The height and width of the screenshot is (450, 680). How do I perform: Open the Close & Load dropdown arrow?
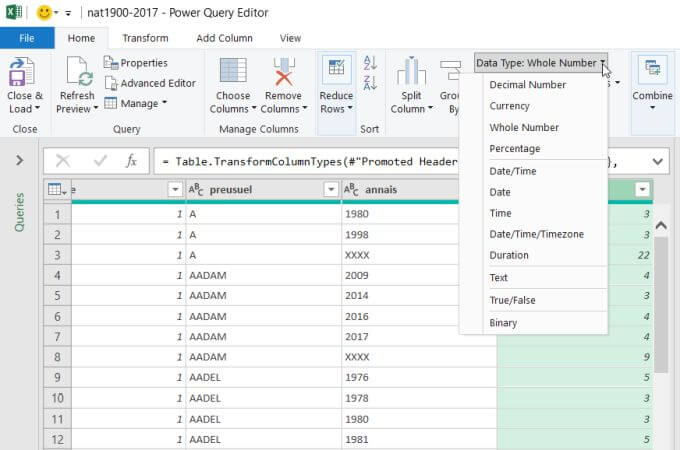click(38, 108)
